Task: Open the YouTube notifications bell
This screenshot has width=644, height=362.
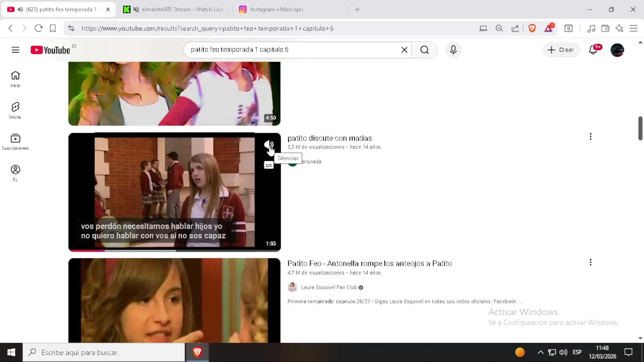Action: 594,50
